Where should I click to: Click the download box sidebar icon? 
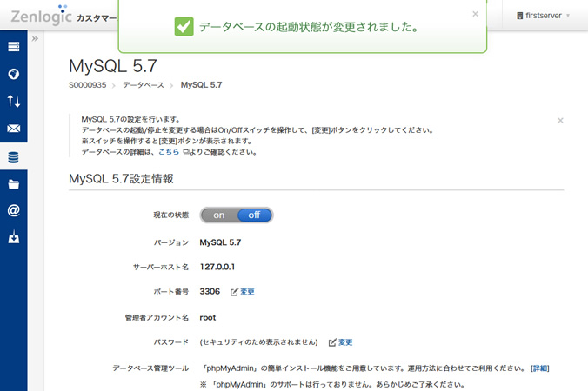(x=13, y=237)
